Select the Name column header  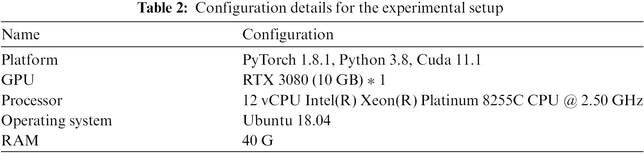point(20,35)
